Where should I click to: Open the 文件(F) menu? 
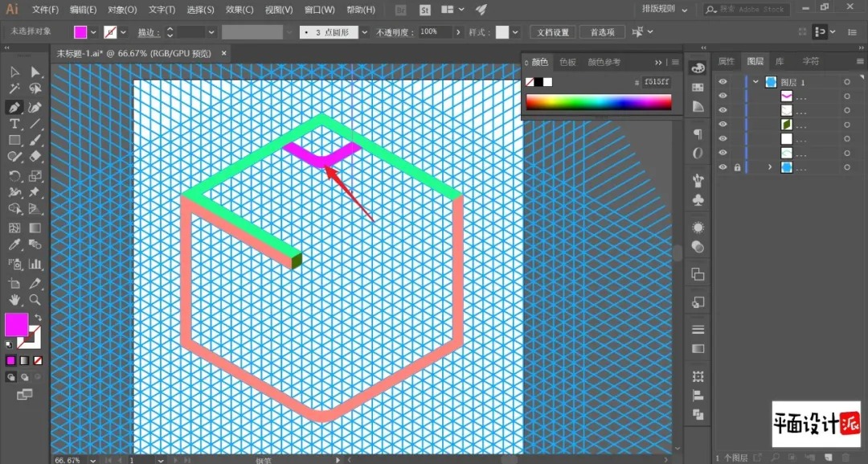click(45, 10)
